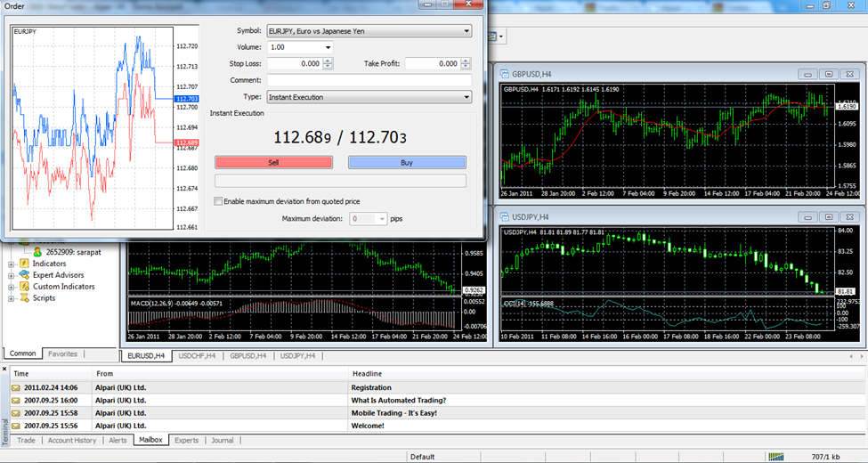Open the Journal tab in Terminal
The image size is (868, 463).
pos(222,440)
